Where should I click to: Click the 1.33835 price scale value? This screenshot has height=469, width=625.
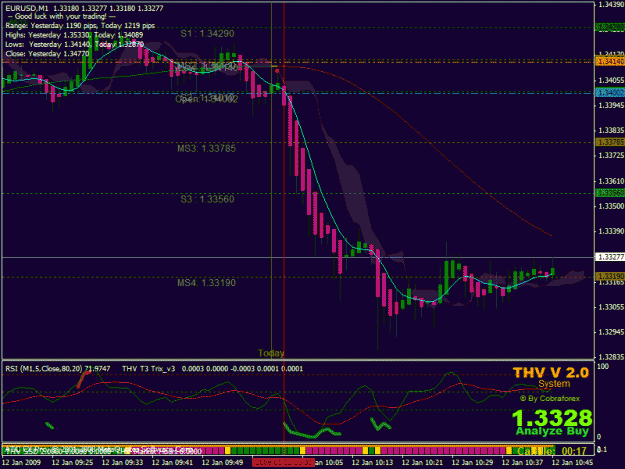point(611,130)
